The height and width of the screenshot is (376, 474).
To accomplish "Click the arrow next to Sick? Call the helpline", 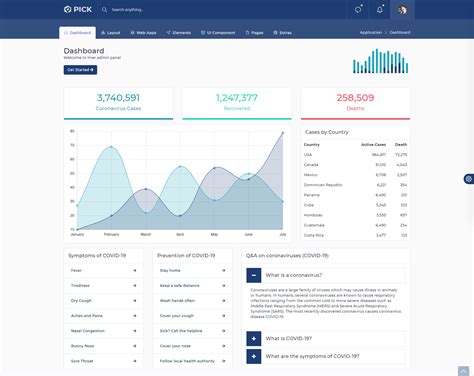I will pos(224,331).
